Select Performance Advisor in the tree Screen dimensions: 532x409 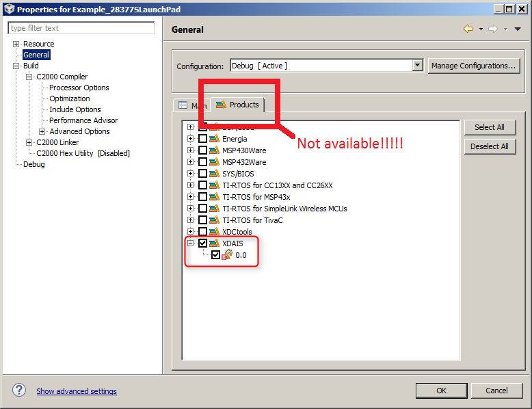83,120
